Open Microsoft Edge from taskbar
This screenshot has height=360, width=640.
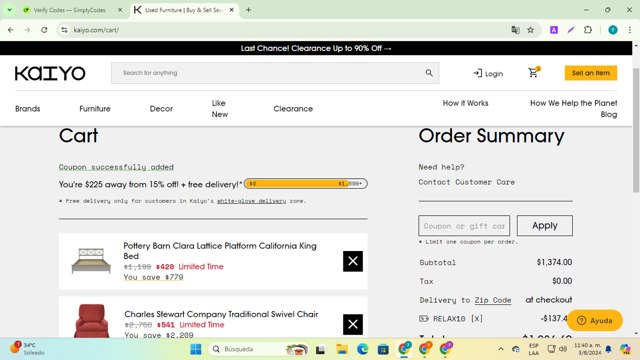tap(362, 349)
